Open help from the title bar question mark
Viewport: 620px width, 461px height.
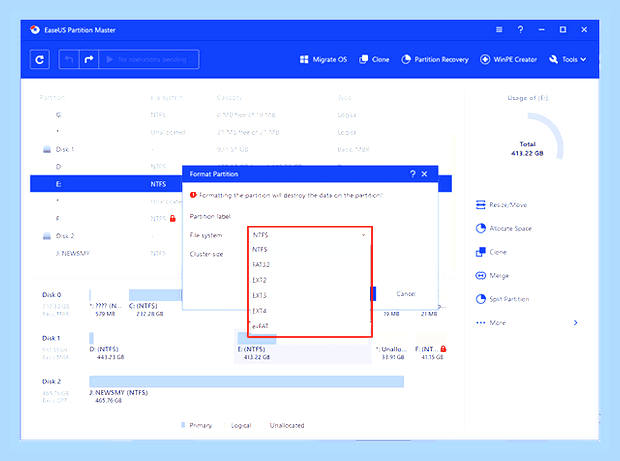pyautogui.click(x=520, y=30)
